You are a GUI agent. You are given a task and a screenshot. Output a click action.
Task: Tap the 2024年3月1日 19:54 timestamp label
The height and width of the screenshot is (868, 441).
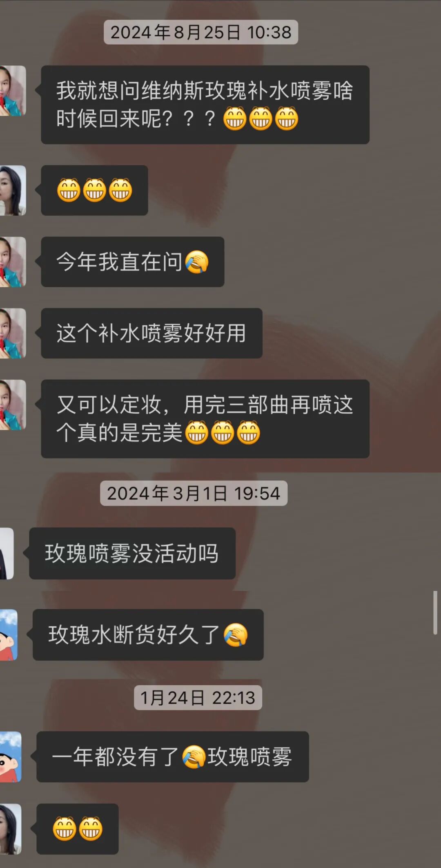tap(194, 493)
